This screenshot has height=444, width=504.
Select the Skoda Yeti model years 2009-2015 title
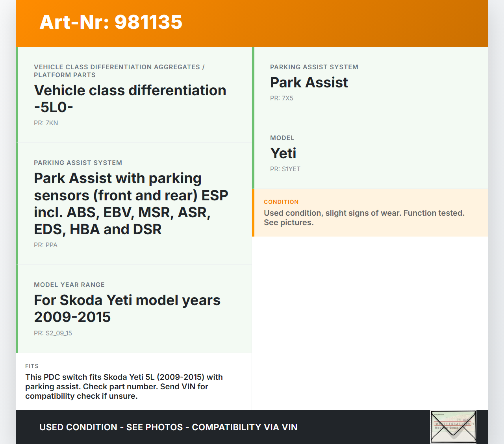pos(127,308)
